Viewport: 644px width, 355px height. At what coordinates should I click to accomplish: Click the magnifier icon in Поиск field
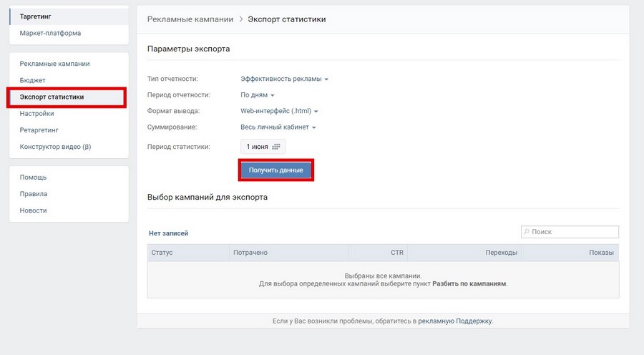pyautogui.click(x=527, y=232)
